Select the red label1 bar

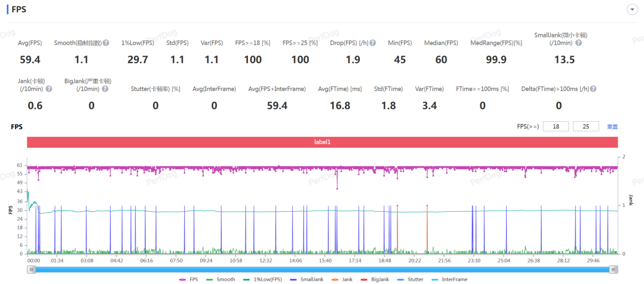click(x=323, y=142)
